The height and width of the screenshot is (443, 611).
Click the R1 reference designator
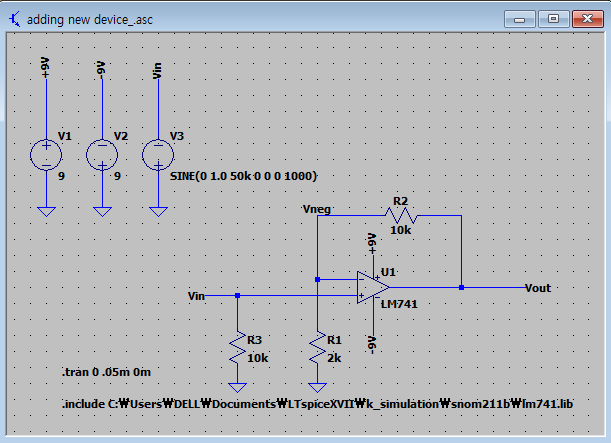[x=334, y=340]
